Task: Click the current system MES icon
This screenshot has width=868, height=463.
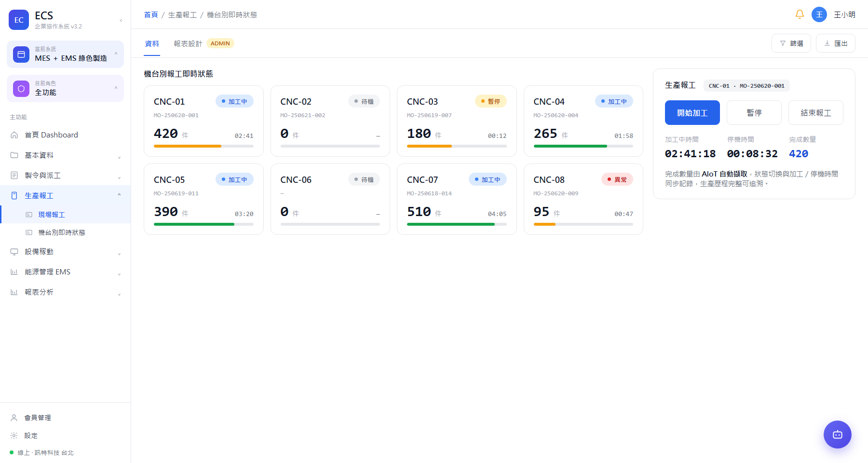Action: point(21,54)
